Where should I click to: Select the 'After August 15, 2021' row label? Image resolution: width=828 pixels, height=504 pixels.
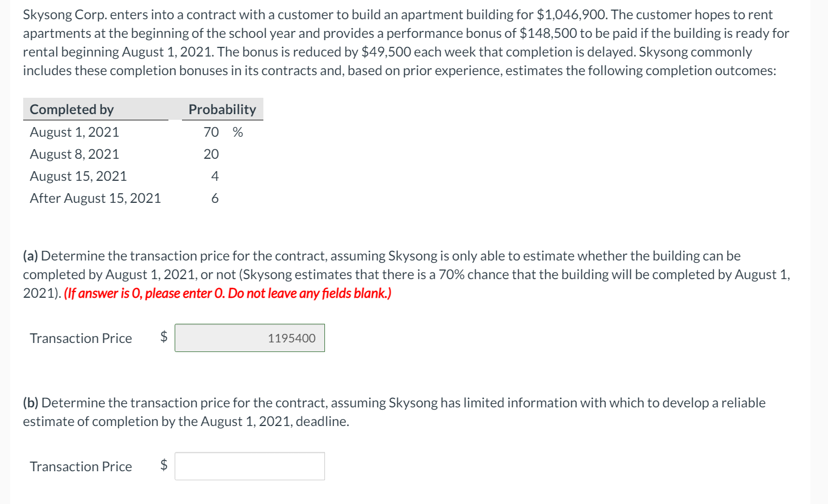96,198
